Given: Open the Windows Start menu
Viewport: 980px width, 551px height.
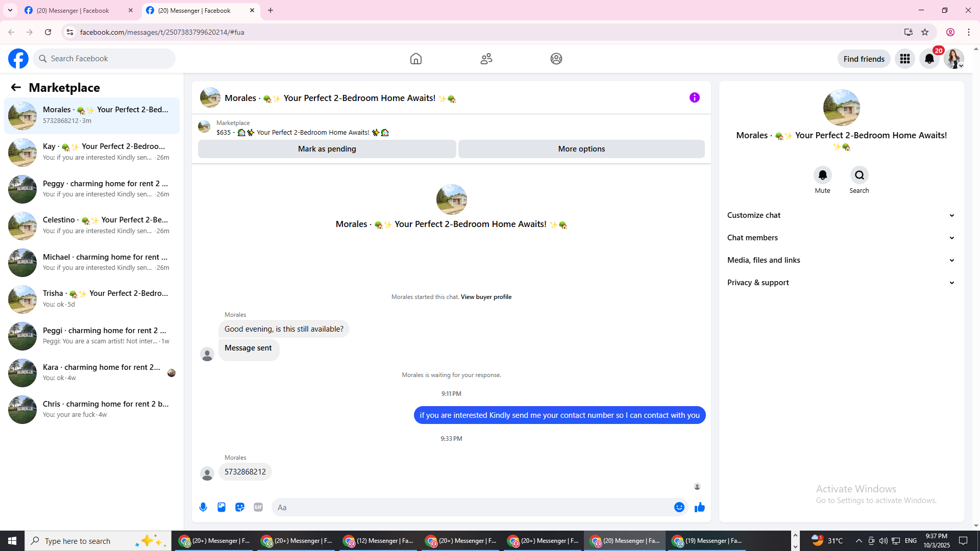Looking at the screenshot, I should click(12, 541).
